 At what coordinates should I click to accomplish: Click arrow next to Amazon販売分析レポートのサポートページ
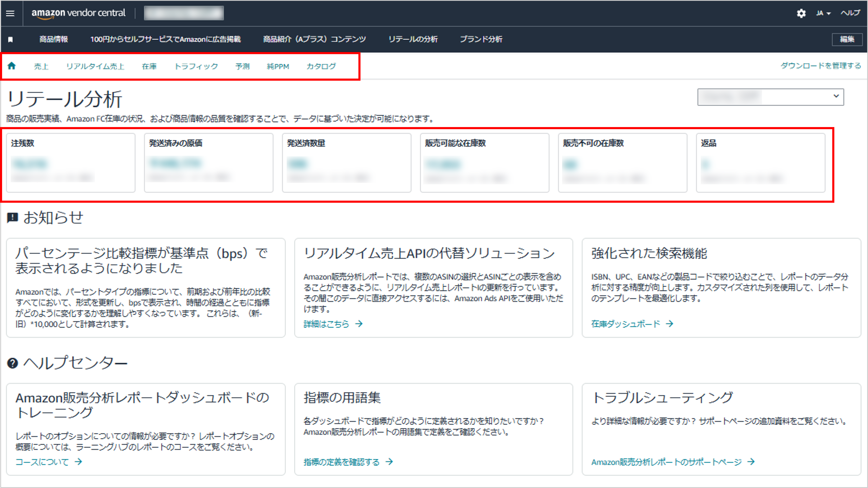[x=751, y=461]
